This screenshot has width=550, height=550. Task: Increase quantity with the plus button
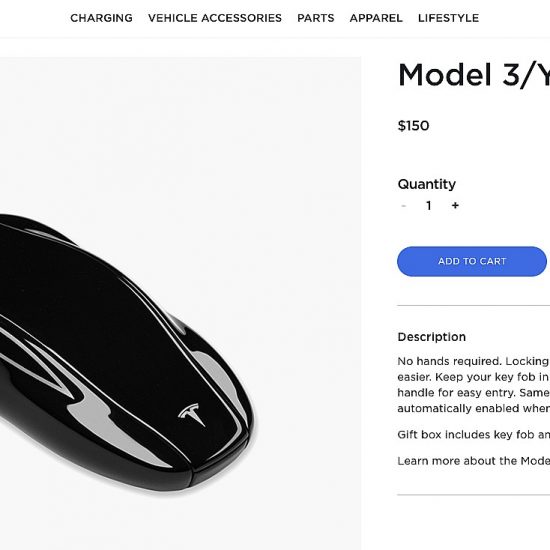click(x=455, y=205)
